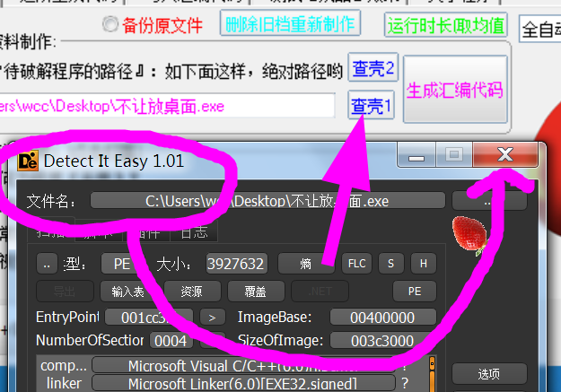
Task: Click the 选项 options button
Action: coord(489,374)
